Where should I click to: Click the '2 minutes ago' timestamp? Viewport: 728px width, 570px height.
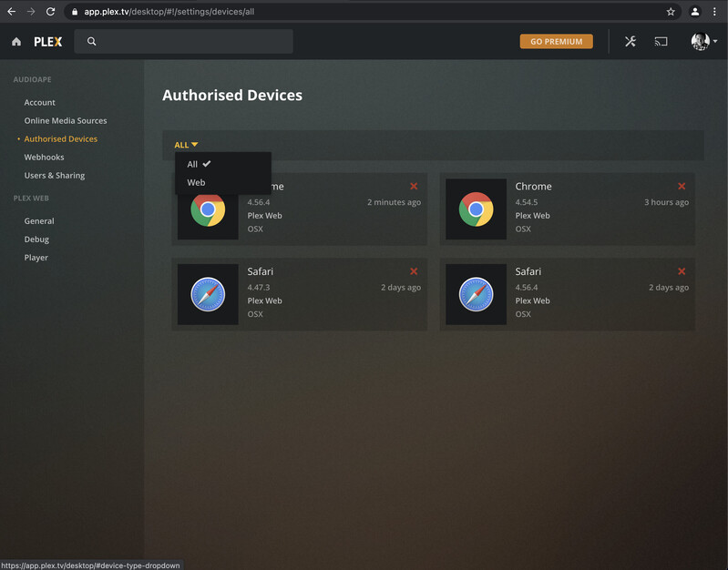(x=394, y=202)
